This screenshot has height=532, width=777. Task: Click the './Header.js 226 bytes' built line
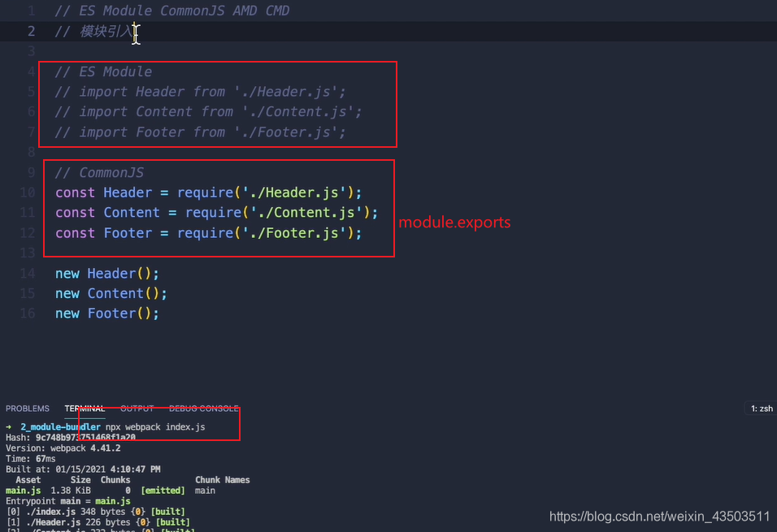(x=98, y=522)
